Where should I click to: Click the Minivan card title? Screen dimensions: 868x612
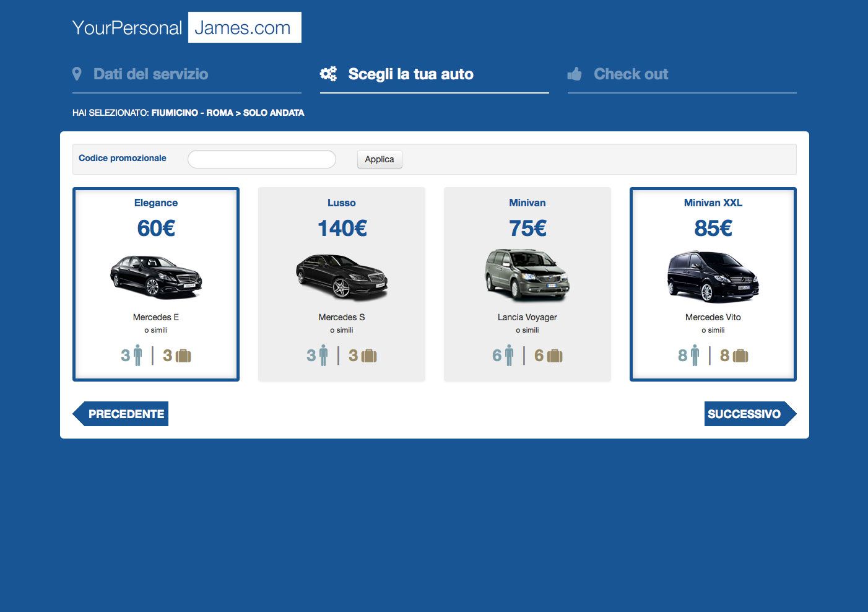click(x=527, y=203)
